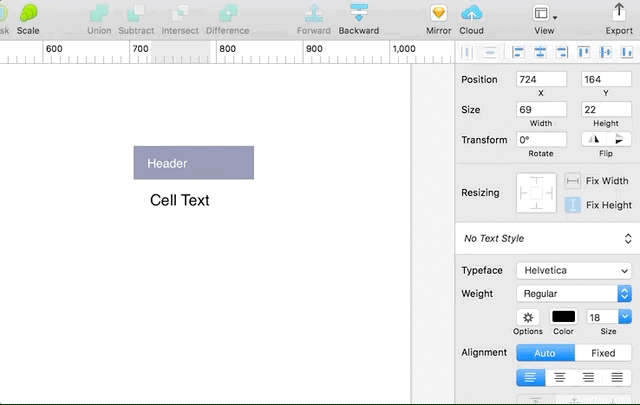Click the Union boolean tool
This screenshot has height=405, width=640.
tap(99, 19)
